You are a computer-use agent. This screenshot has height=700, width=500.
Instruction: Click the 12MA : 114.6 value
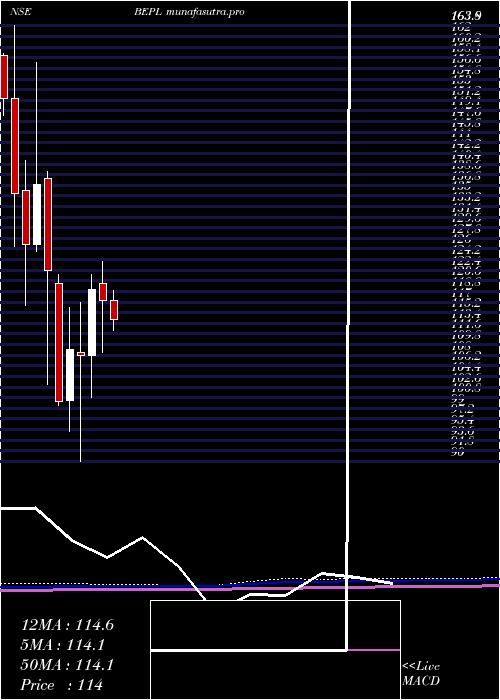pos(67,625)
